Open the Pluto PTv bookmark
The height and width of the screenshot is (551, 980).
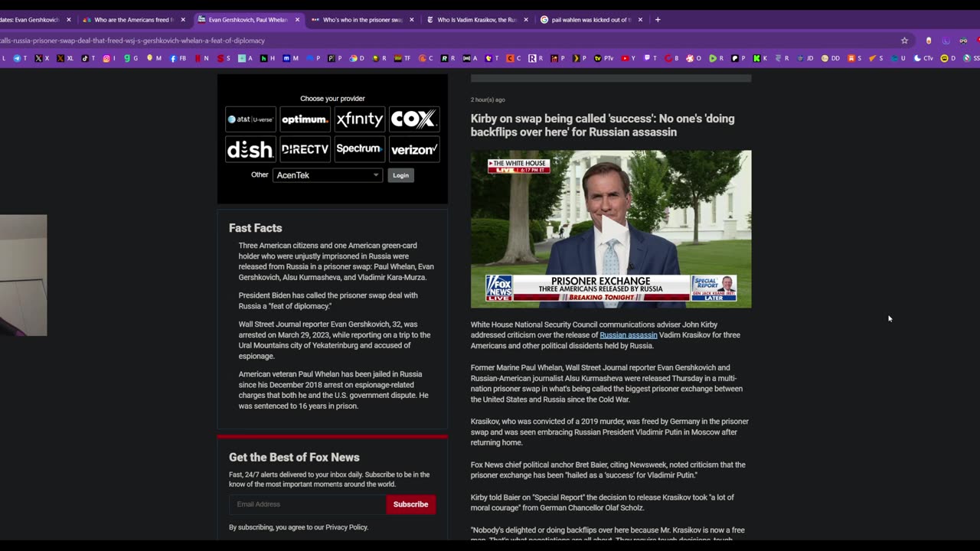click(x=604, y=58)
